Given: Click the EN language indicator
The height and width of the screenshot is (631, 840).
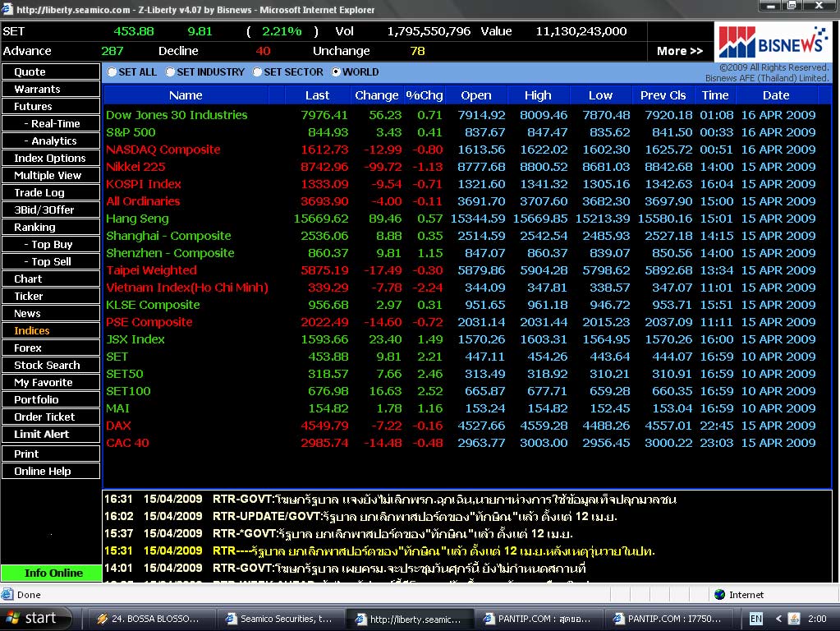Looking at the screenshot, I should click(x=756, y=619).
